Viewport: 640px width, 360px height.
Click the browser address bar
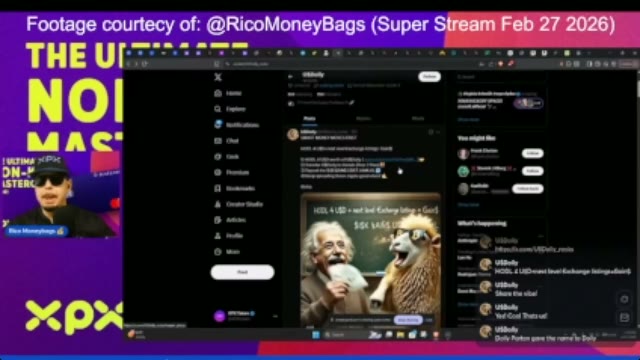351,64
